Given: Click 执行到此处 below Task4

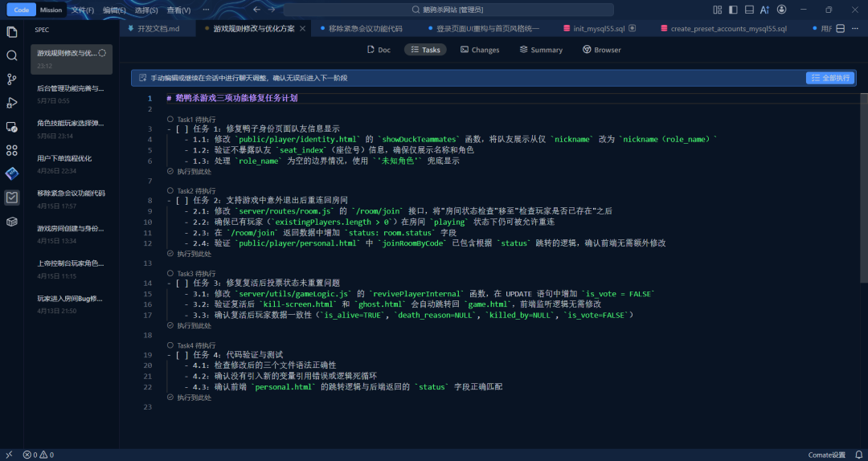Looking at the screenshot, I should [x=190, y=398].
